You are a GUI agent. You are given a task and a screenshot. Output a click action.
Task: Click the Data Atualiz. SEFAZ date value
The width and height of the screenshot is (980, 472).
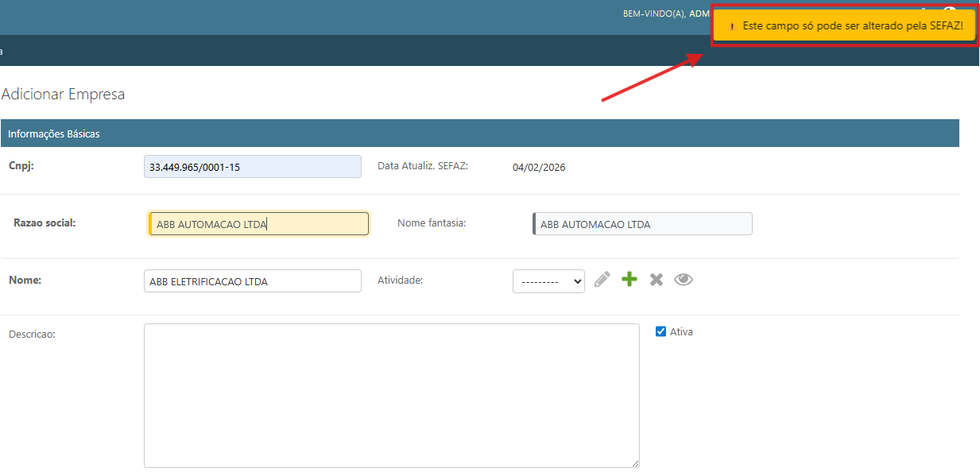click(x=539, y=167)
